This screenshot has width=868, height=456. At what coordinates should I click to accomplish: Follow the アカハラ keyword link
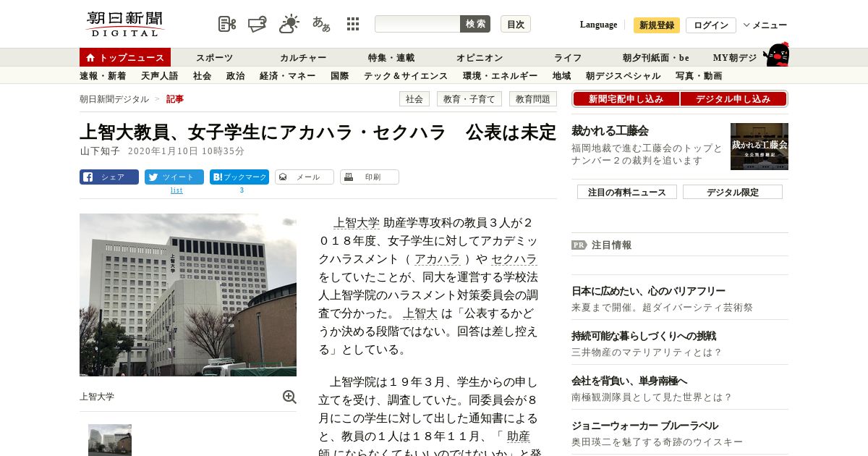click(x=438, y=259)
